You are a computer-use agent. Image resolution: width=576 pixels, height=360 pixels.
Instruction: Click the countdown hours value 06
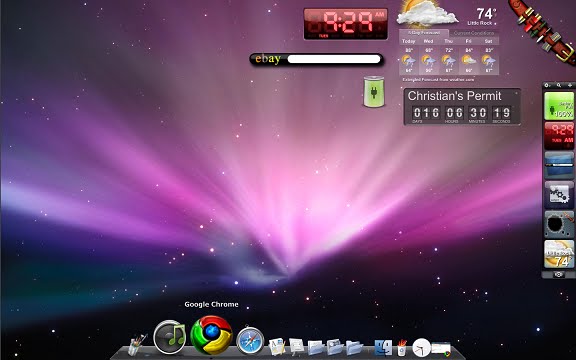coord(454,112)
